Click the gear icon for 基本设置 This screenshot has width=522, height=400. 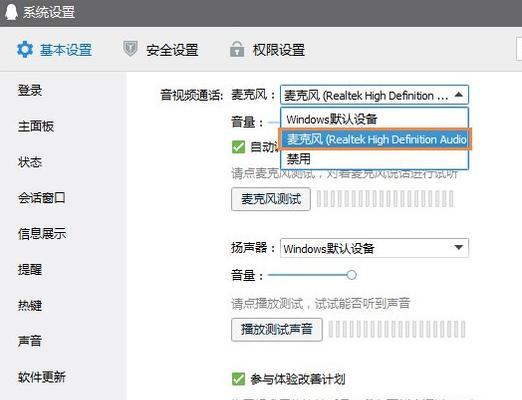(x=25, y=50)
